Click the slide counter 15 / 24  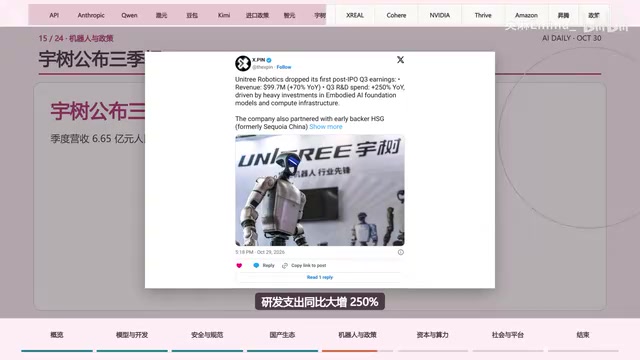(x=51, y=38)
